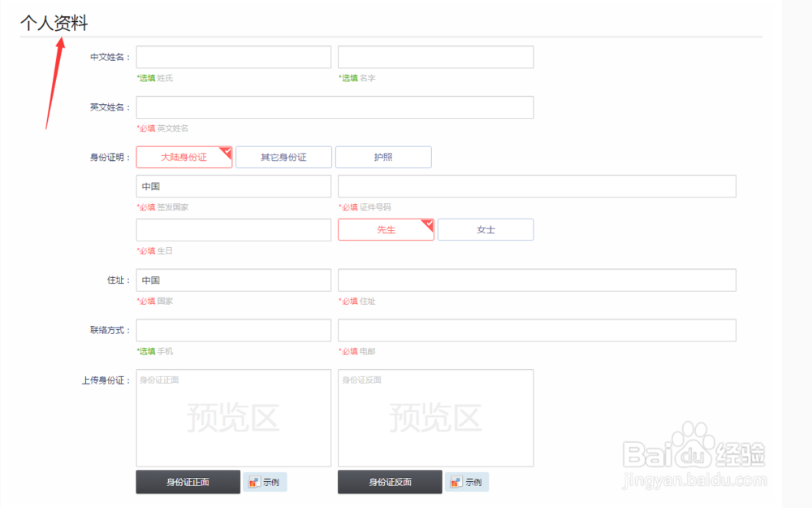Click the mobile phone (手机) input field
This screenshot has height=508, width=812.
click(x=234, y=330)
